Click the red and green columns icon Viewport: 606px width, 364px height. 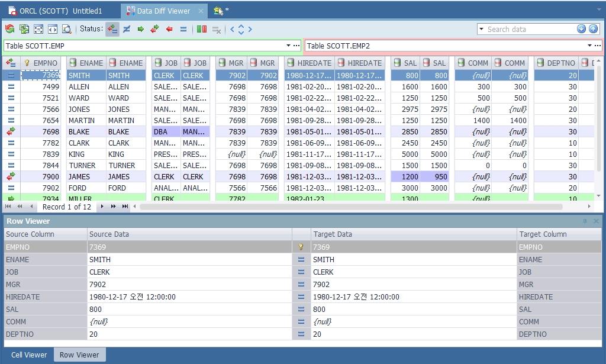tap(202, 29)
